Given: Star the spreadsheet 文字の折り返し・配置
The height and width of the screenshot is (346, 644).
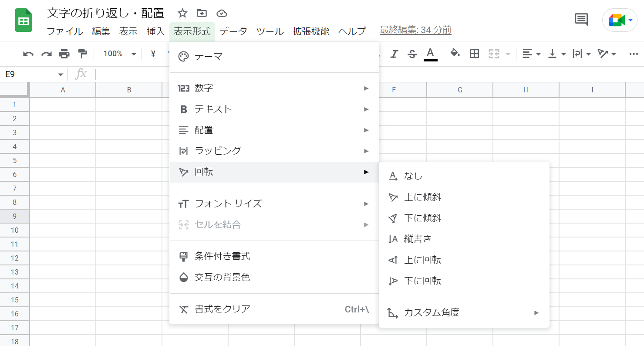Looking at the screenshot, I should pyautogui.click(x=183, y=13).
